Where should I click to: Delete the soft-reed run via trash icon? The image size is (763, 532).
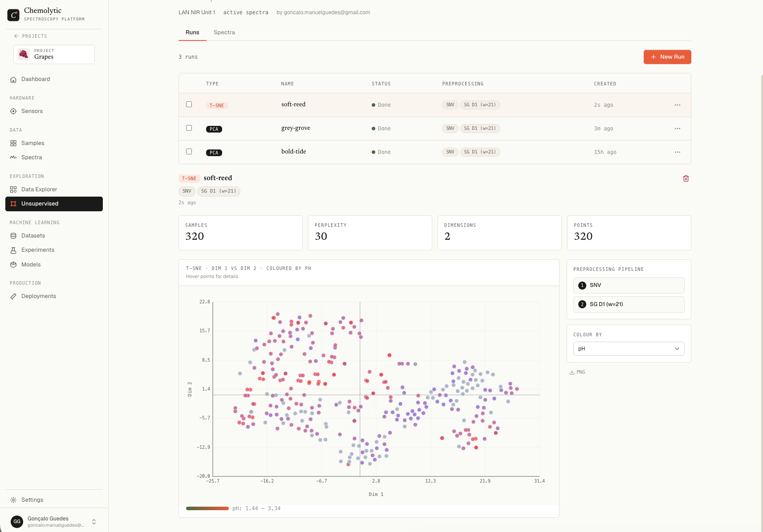tap(686, 178)
